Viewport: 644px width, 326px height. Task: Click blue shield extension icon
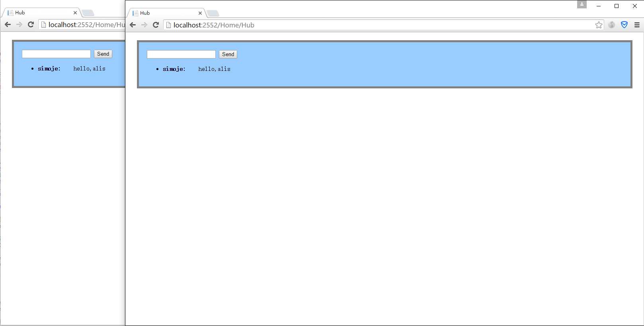pyautogui.click(x=624, y=25)
